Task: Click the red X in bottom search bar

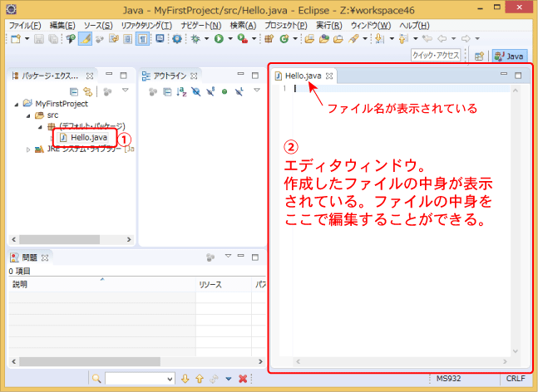Action: [243, 378]
